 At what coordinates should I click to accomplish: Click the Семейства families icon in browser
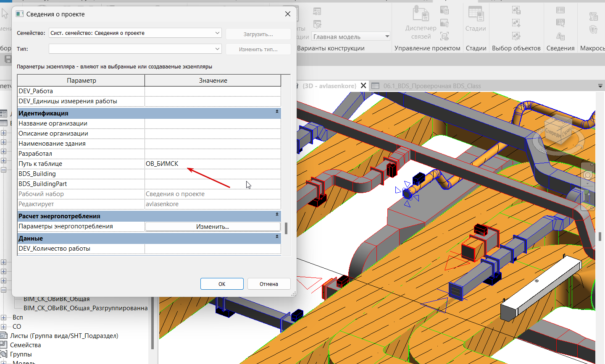point(4,345)
